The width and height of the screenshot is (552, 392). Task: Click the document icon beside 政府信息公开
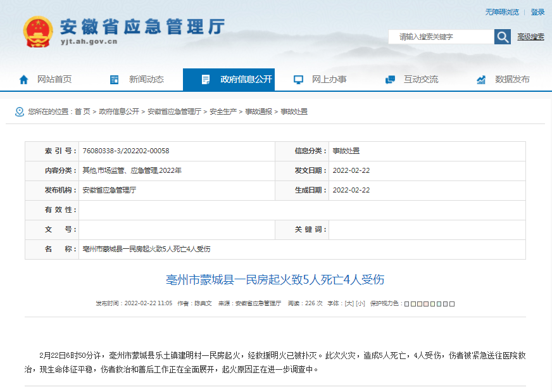[206, 80]
